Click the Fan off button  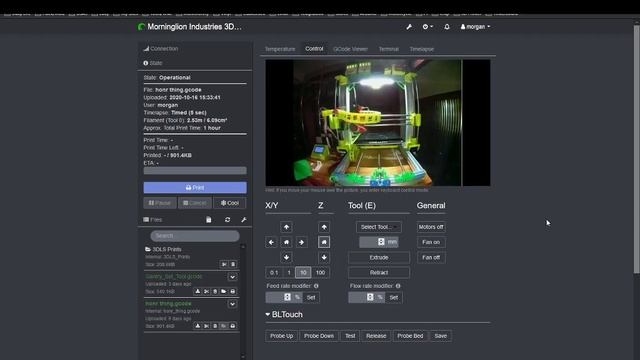(431, 258)
